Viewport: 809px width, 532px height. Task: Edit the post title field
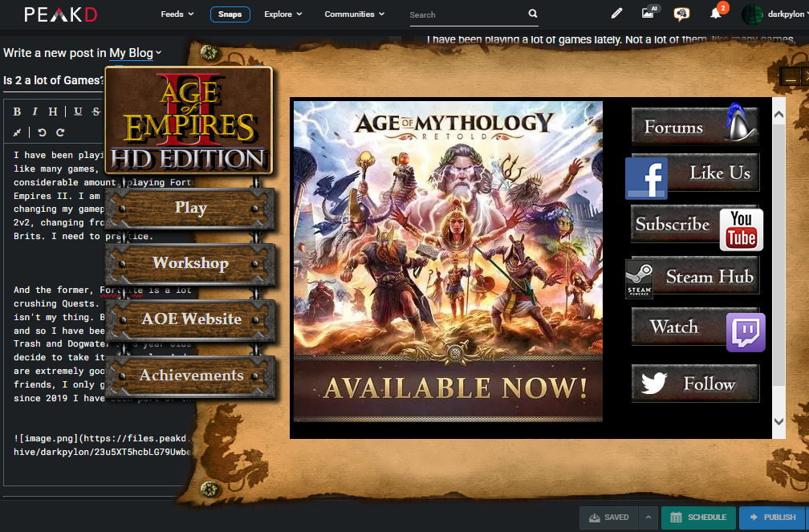click(x=55, y=80)
